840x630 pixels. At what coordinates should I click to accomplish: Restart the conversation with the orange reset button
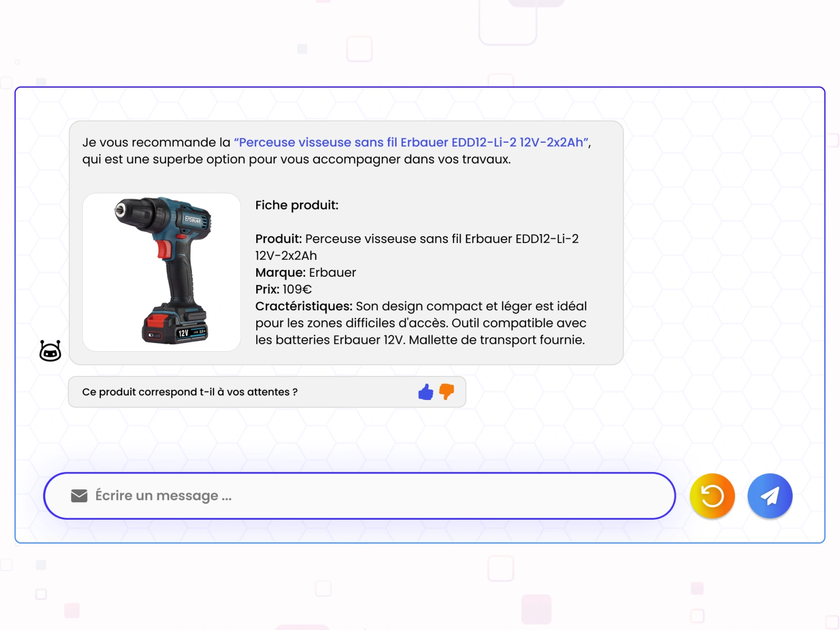click(712, 496)
